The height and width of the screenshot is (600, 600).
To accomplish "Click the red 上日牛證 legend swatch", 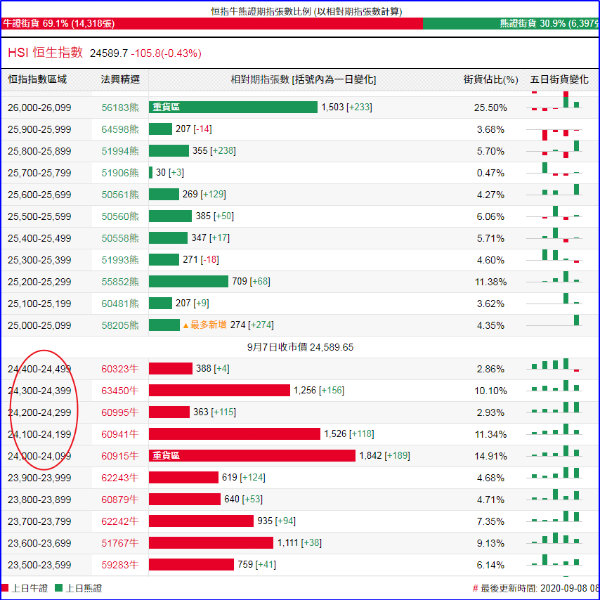I will (x=5, y=588).
